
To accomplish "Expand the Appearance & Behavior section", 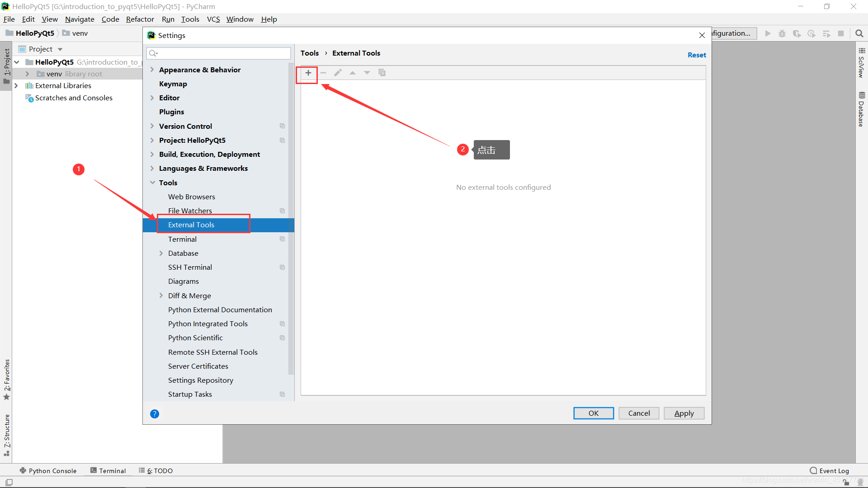I will pos(152,70).
